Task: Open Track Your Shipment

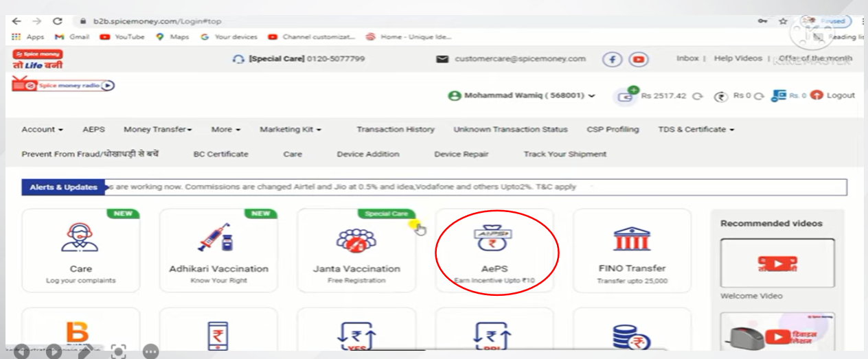Action: pyautogui.click(x=564, y=154)
